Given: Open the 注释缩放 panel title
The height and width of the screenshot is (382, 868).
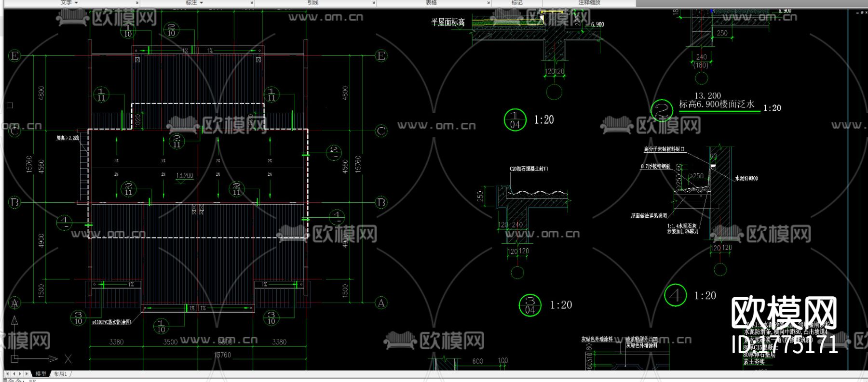Looking at the screenshot, I should coord(589,3).
